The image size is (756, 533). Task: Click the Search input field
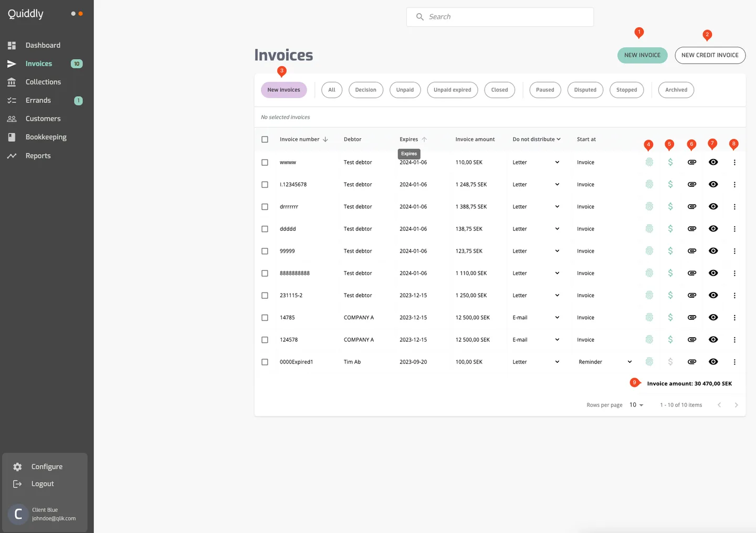pos(500,17)
